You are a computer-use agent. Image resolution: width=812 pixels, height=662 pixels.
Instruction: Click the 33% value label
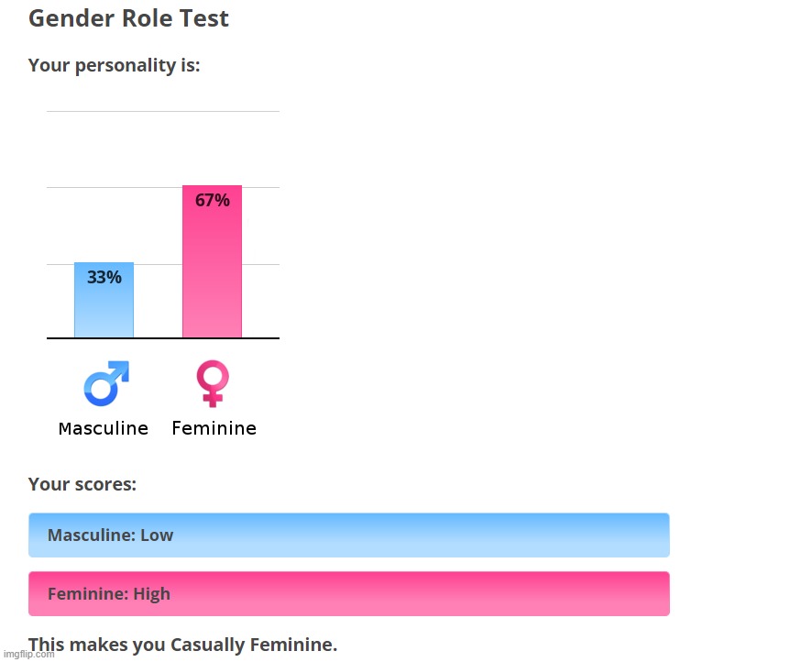pos(104,277)
